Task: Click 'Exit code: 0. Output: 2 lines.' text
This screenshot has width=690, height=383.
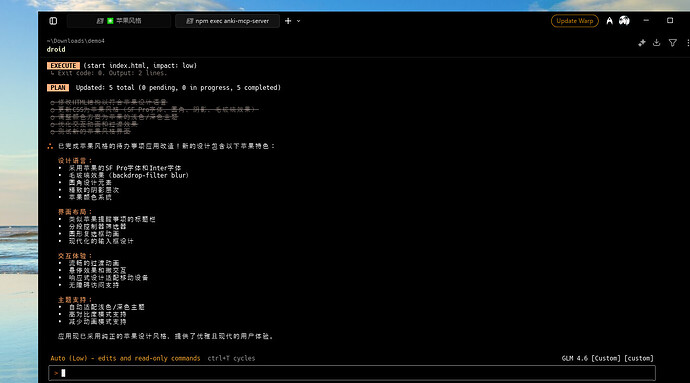Action: 112,73
